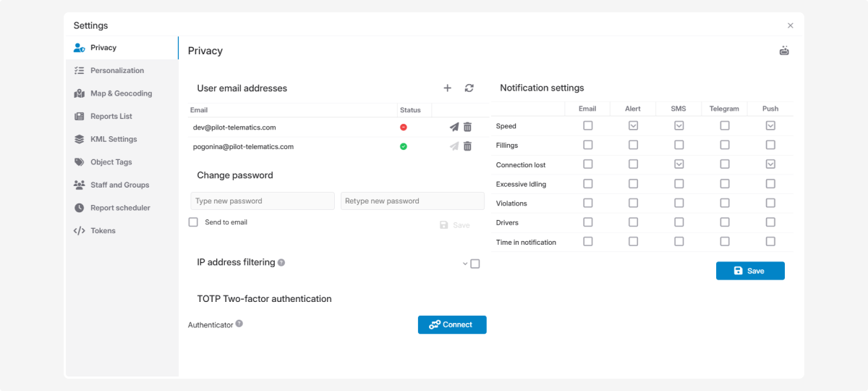Click the plus icon to add email address
Image resolution: width=868 pixels, height=391 pixels.
(x=447, y=88)
